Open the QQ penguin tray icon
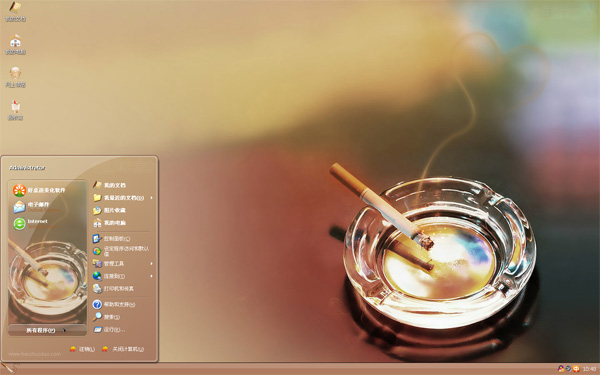The width and height of the screenshot is (600, 375). pyautogui.click(x=561, y=369)
